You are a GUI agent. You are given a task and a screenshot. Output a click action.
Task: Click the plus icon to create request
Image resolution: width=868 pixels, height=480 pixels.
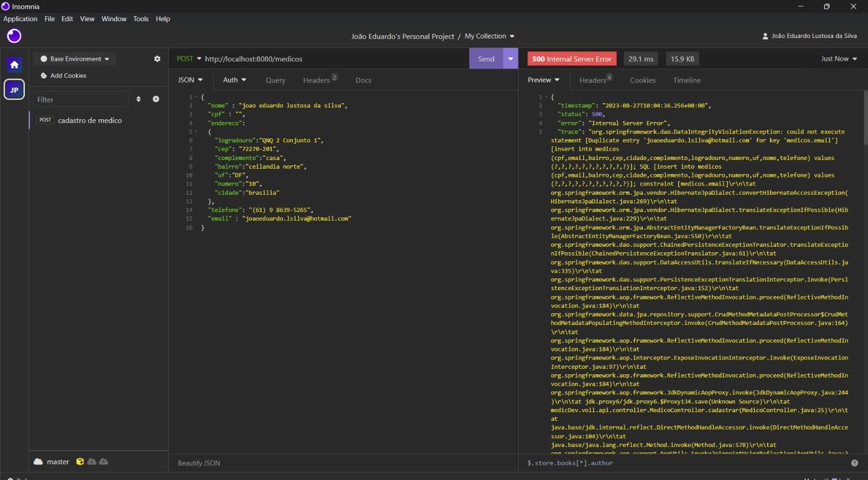click(156, 99)
